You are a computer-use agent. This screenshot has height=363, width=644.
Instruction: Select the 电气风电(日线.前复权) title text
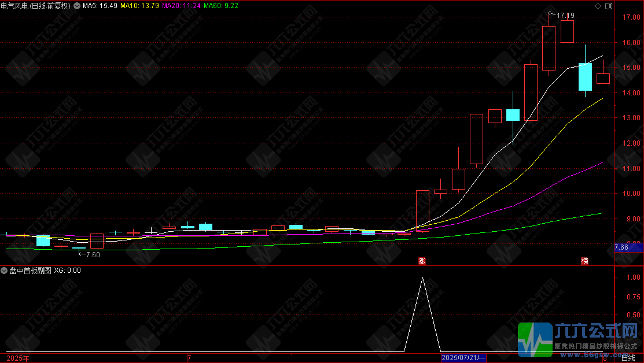[36, 6]
